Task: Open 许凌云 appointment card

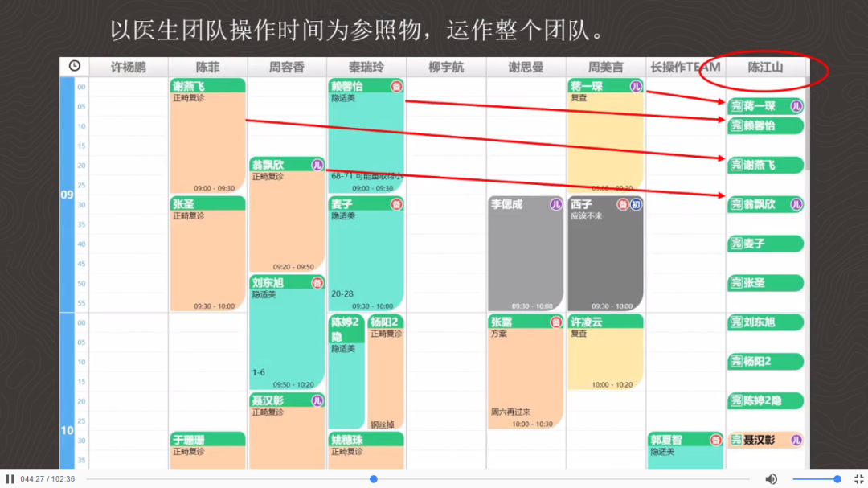Action: point(606,352)
